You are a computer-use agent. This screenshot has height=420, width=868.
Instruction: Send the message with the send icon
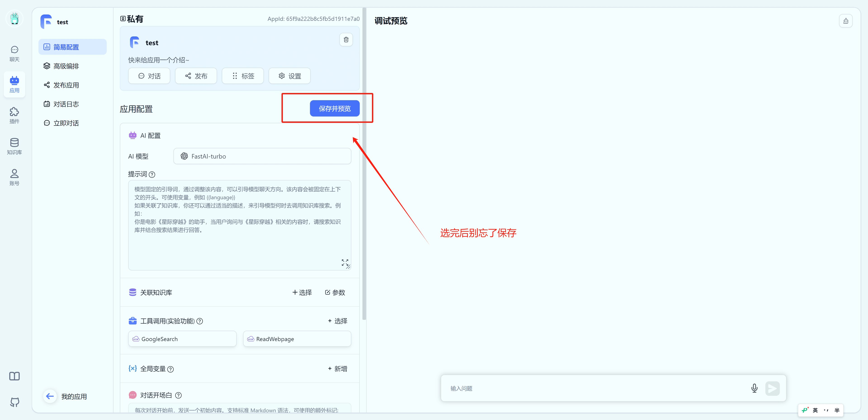773,388
